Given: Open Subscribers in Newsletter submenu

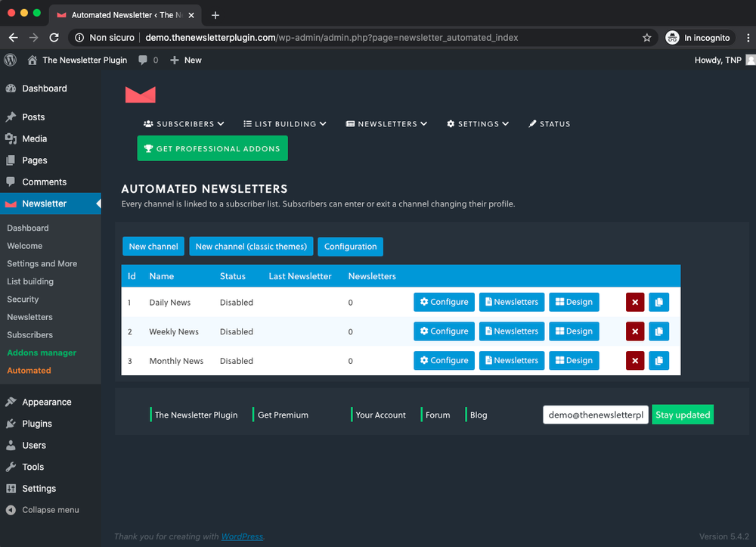Looking at the screenshot, I should [29, 334].
